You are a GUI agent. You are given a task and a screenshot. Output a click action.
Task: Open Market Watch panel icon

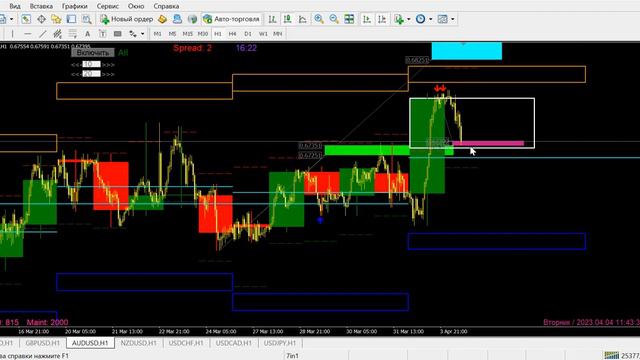26,19
